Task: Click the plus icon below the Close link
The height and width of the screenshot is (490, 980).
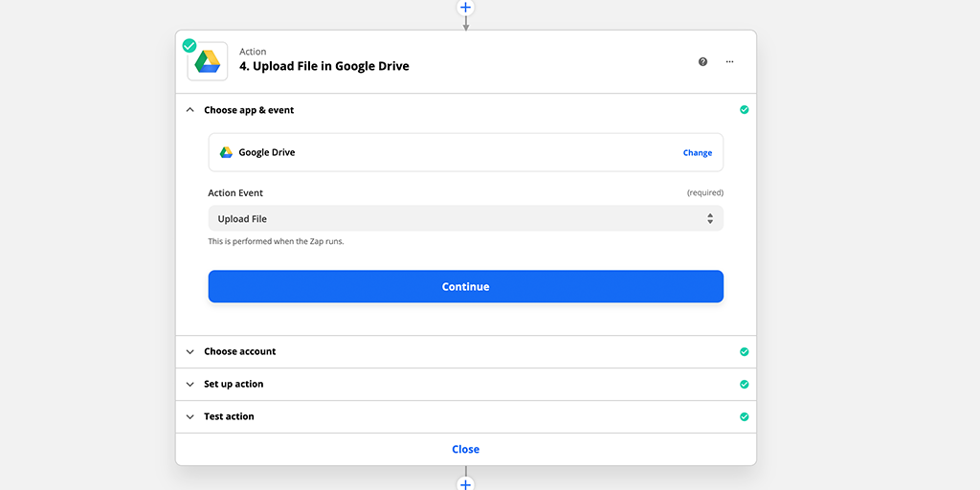Action: pos(466,483)
